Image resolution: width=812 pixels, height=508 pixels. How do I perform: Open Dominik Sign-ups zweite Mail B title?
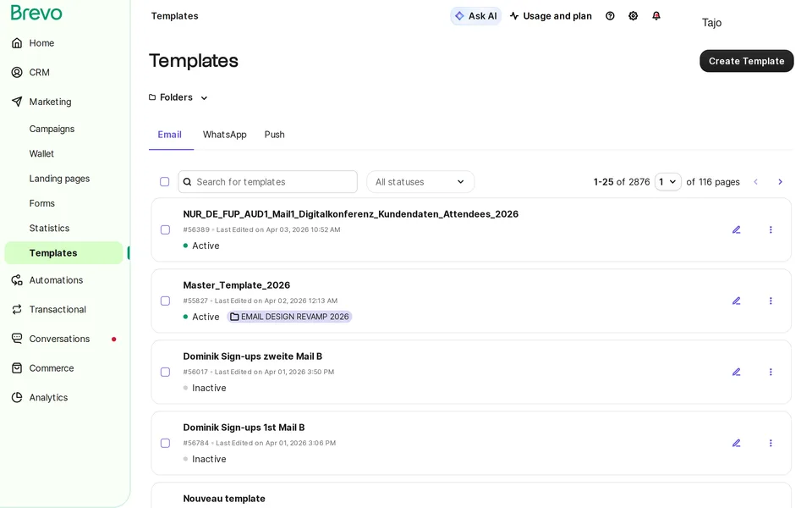coord(252,356)
